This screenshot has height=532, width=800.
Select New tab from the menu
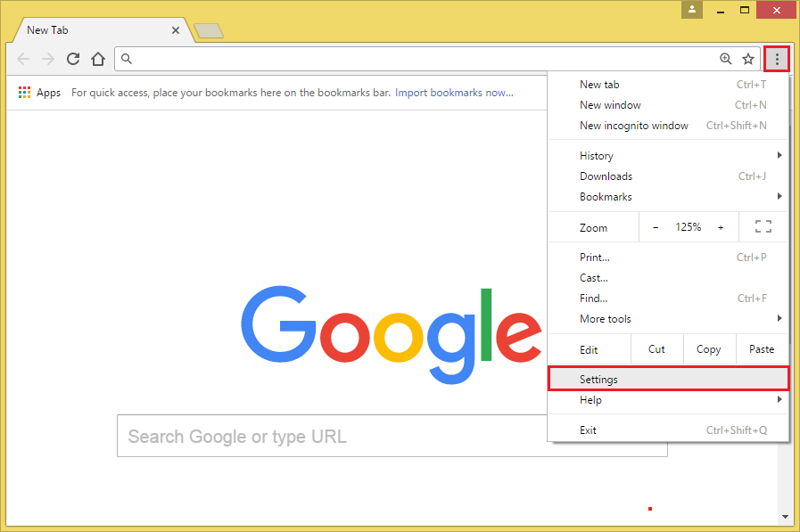[x=668, y=85]
